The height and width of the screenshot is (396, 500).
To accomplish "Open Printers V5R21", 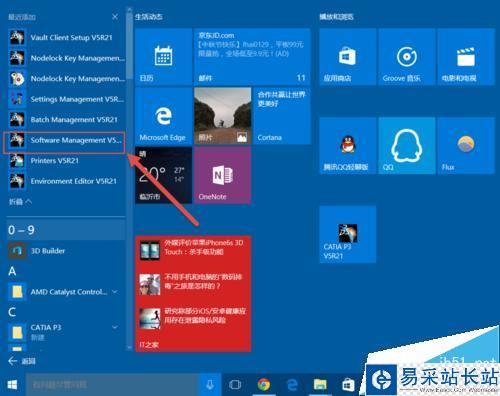I will click(66, 161).
